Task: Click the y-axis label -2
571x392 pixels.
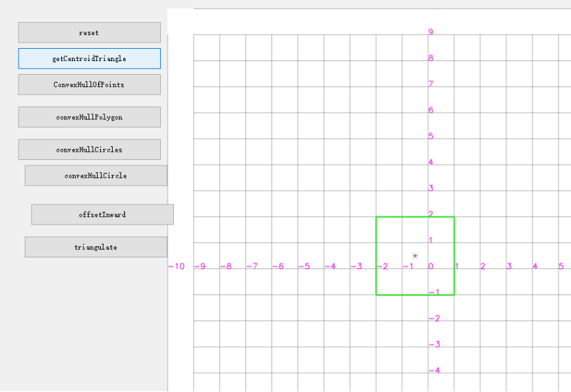Action: click(x=434, y=319)
